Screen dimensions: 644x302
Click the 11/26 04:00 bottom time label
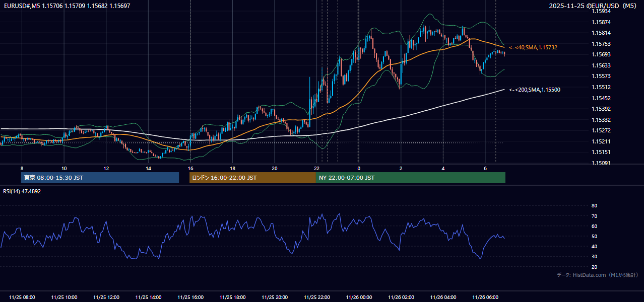443,297
